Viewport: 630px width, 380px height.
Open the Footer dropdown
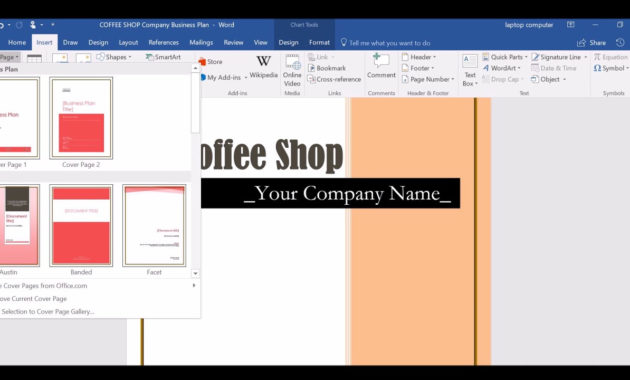(x=418, y=68)
